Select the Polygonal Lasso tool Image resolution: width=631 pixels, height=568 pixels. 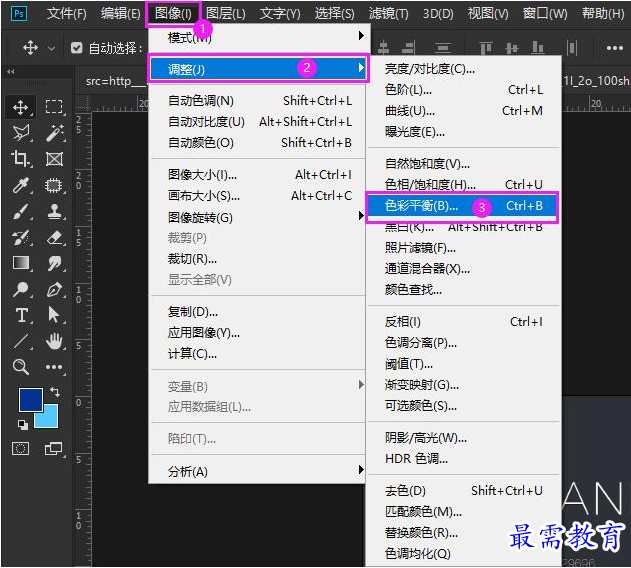[21, 133]
